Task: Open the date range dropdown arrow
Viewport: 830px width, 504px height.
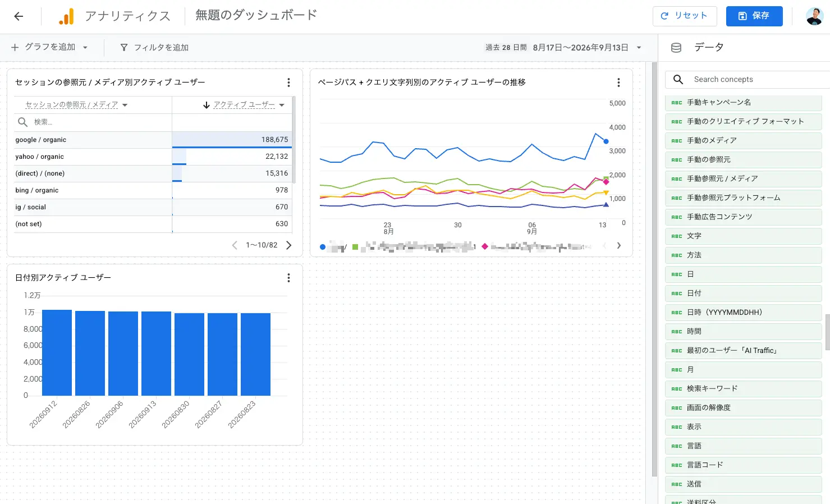Action: pyautogui.click(x=639, y=48)
